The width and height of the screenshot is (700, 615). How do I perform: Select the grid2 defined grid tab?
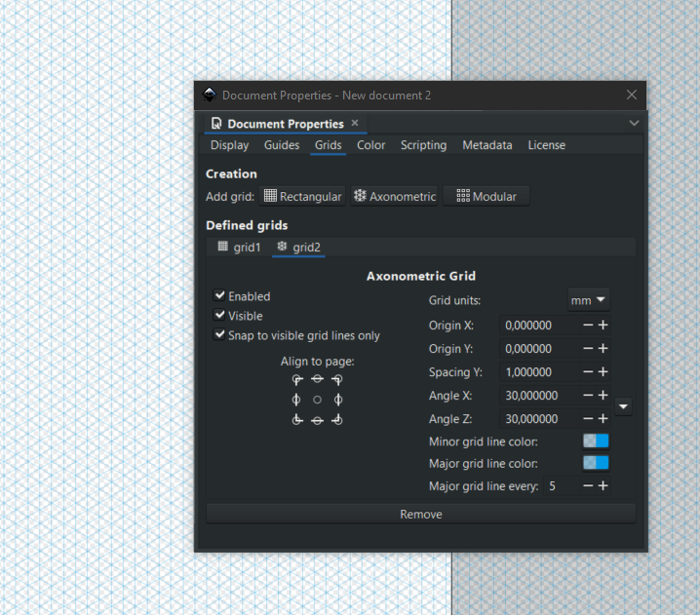[x=298, y=248]
